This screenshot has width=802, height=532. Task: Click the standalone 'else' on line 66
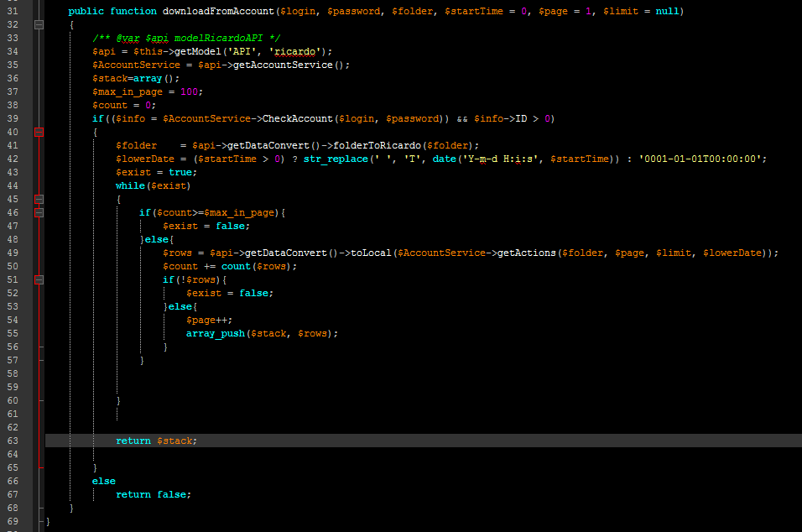(x=104, y=482)
